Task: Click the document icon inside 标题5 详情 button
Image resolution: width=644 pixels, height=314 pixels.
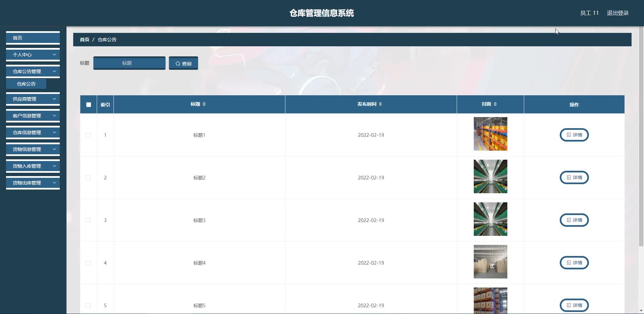Action: (x=568, y=305)
